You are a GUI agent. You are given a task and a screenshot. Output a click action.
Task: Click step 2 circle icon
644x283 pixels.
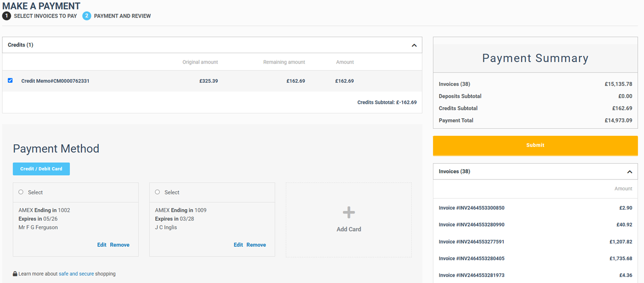87,16
